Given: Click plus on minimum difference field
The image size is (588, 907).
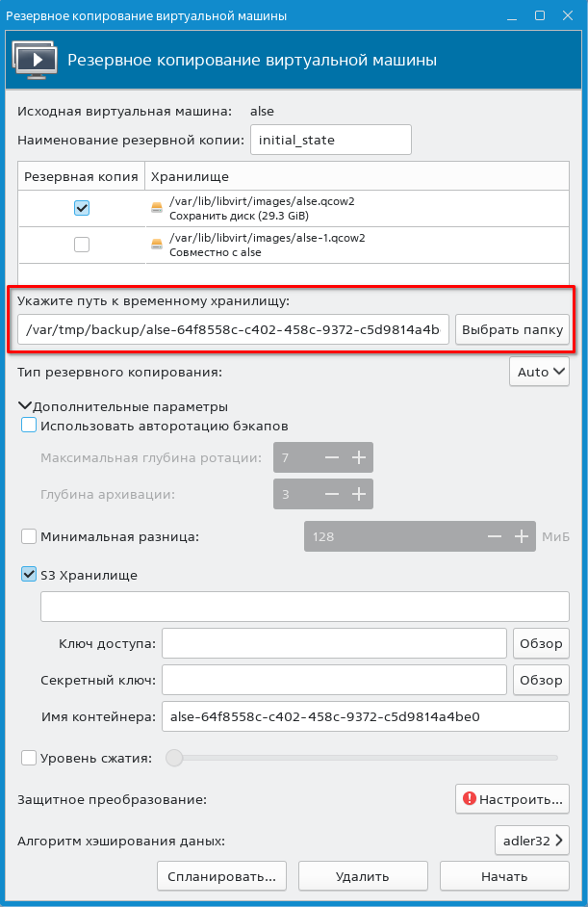Looking at the screenshot, I should click(x=522, y=536).
